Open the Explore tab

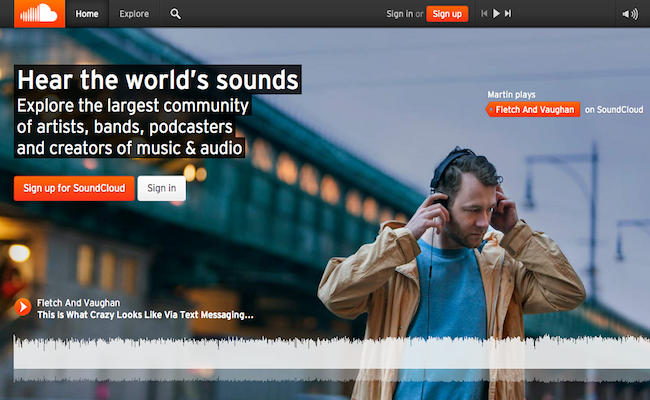pos(134,14)
